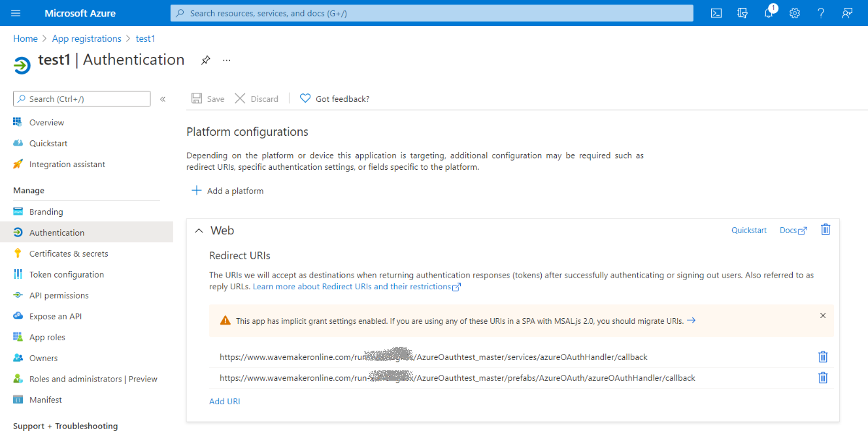Click the Add URI link
The height and width of the screenshot is (433, 868).
[225, 401]
